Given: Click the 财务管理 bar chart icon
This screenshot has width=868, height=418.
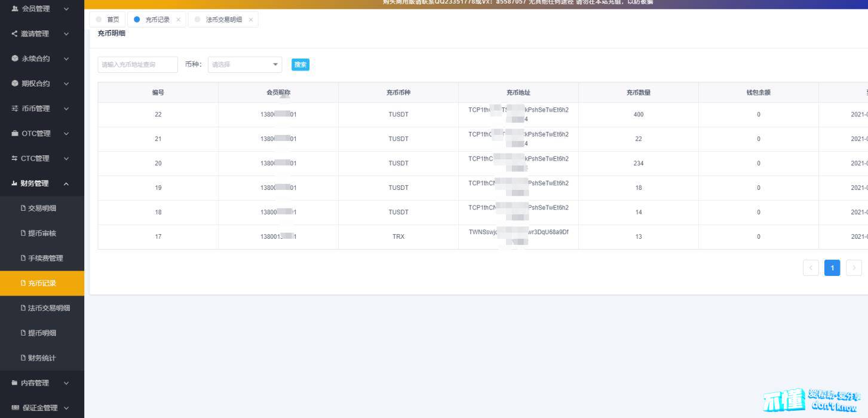Looking at the screenshot, I should [14, 183].
